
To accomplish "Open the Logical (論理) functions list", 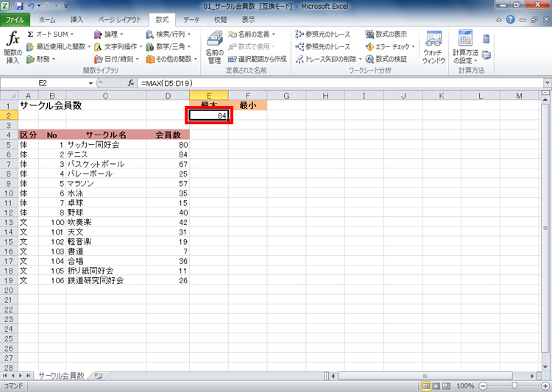I will point(108,34).
